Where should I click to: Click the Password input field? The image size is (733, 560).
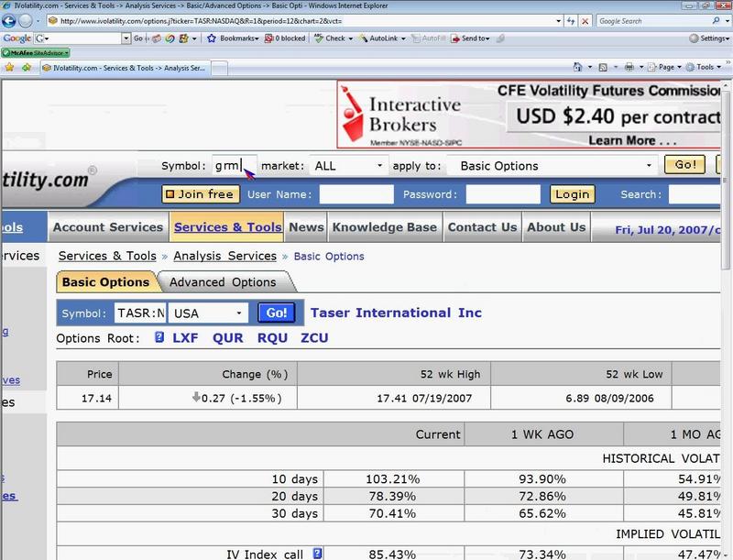coord(503,194)
